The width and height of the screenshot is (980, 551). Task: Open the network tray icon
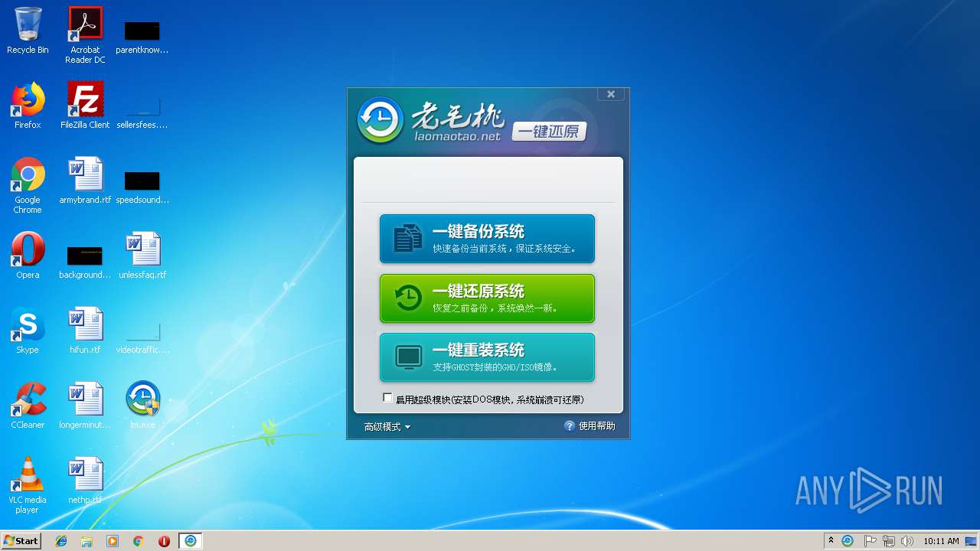click(889, 541)
